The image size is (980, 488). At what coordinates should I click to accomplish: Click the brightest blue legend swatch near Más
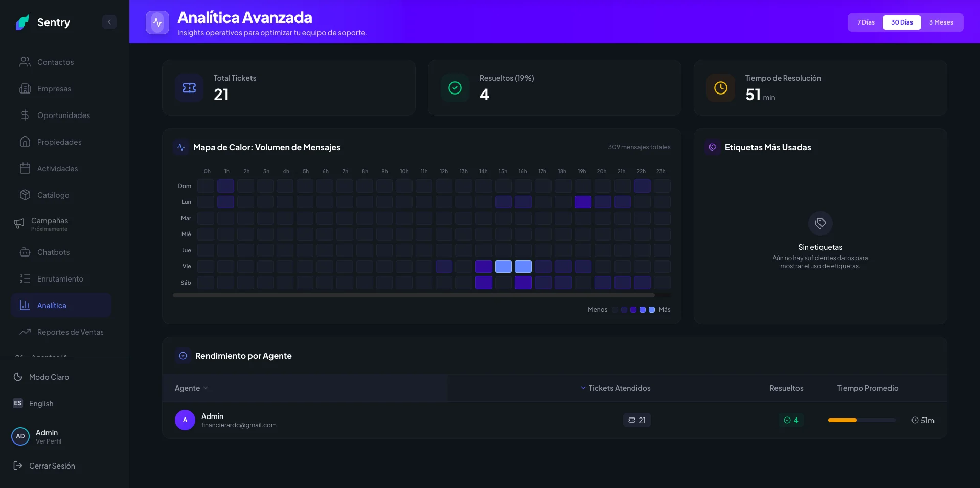pos(652,310)
